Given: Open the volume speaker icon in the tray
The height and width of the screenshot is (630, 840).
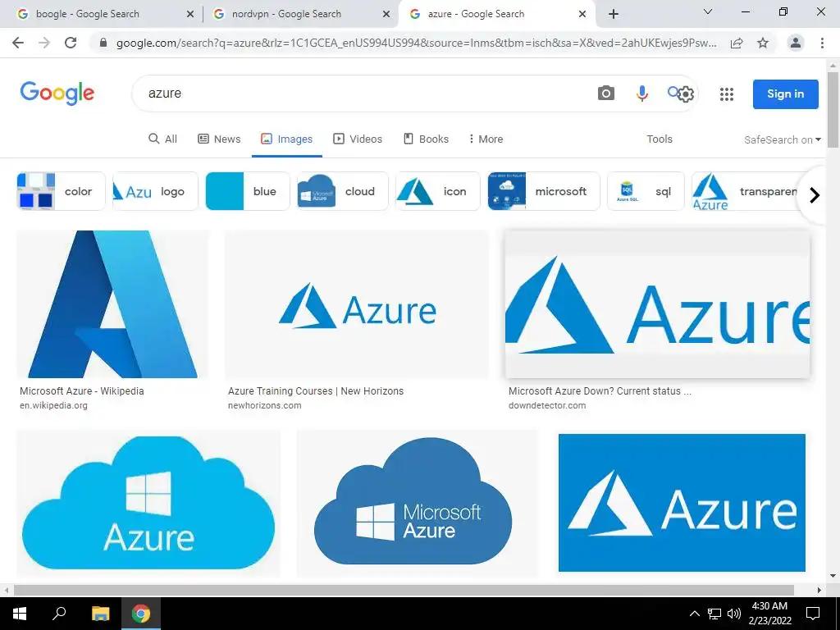Looking at the screenshot, I should tap(734, 614).
